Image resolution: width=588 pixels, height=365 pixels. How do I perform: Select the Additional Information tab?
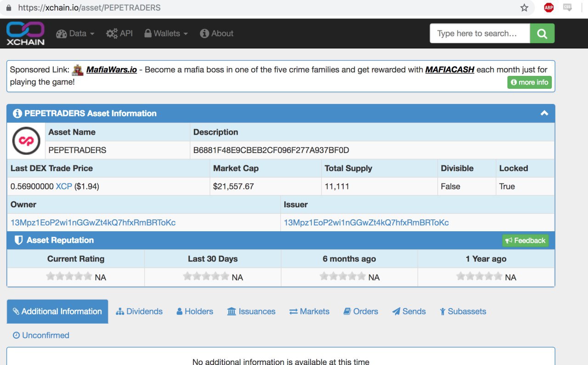57,312
